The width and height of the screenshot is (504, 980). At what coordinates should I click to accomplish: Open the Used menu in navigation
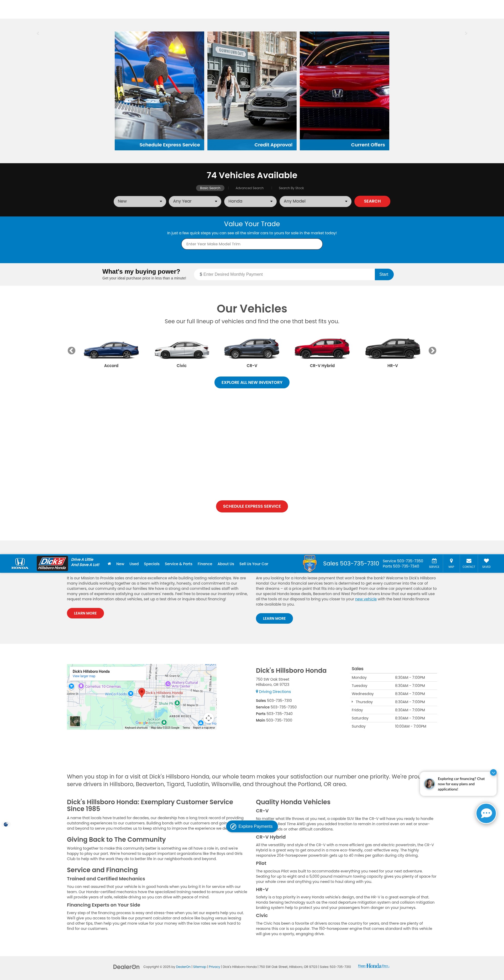tap(134, 564)
